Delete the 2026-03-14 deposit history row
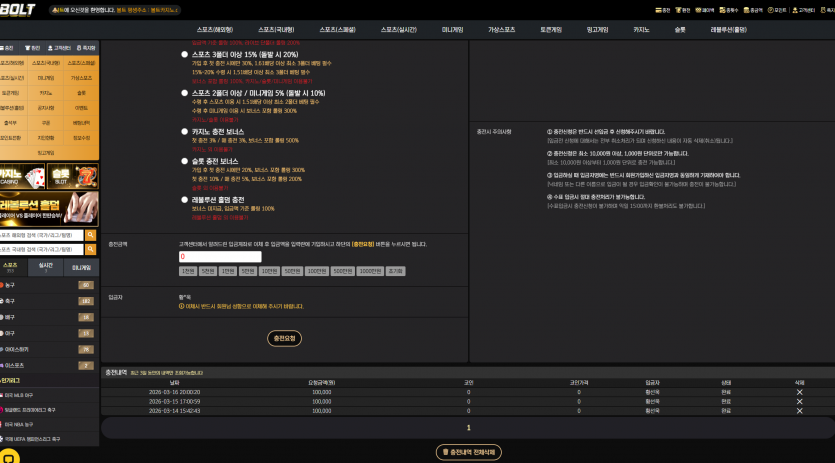The image size is (835, 463). [799, 411]
